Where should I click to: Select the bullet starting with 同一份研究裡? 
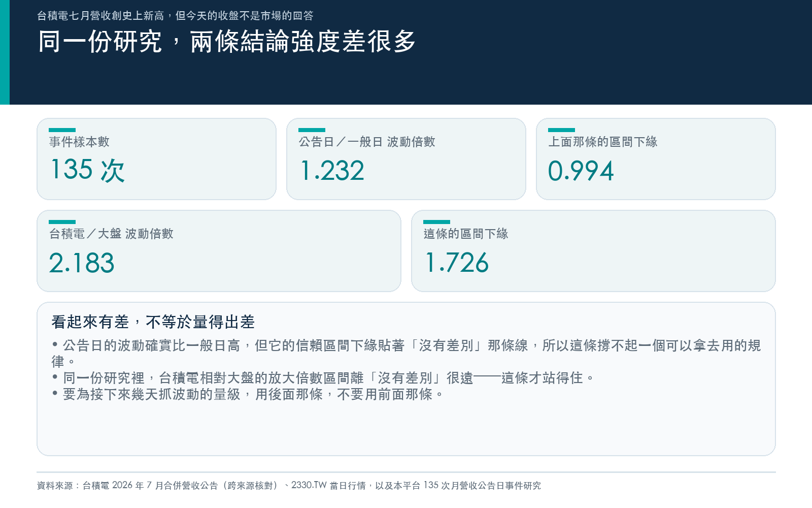pos(323,378)
